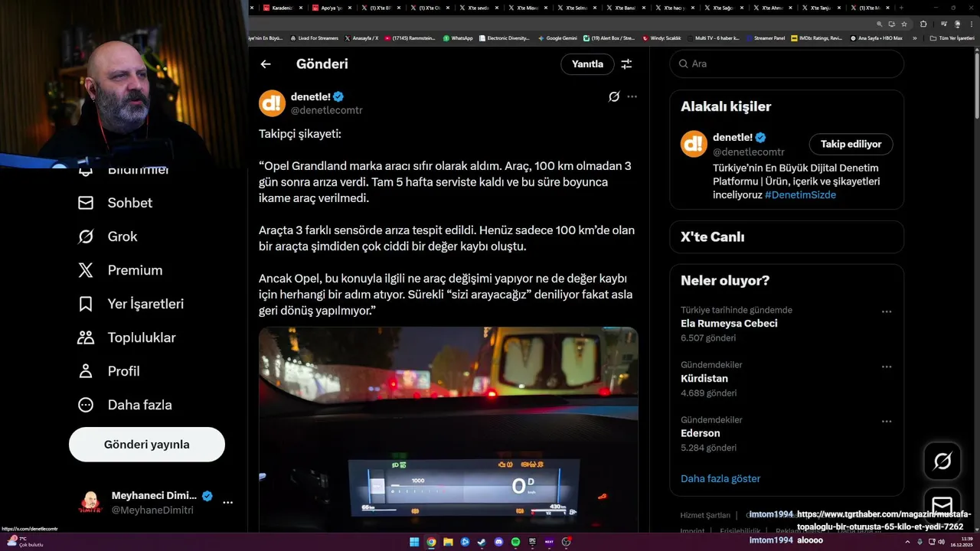Switch to the X'te Tanju browser tab
Screen dimensions: 980x551
tap(820, 8)
